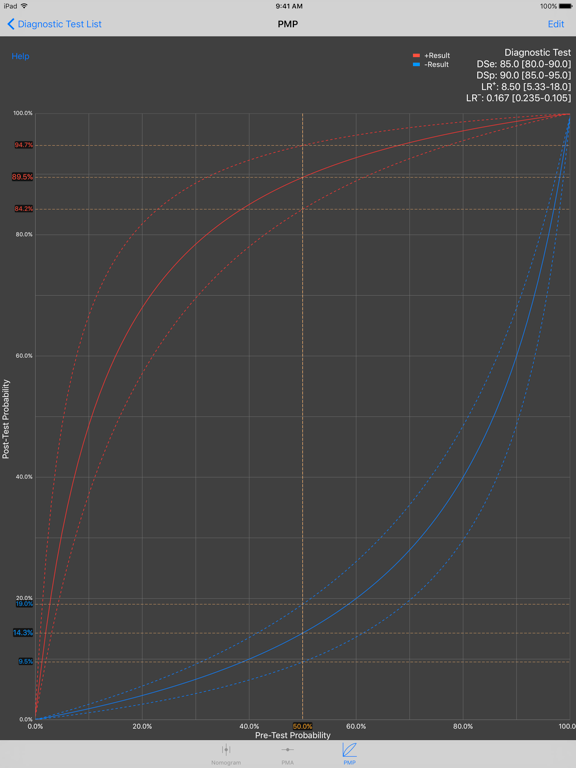Click the 84.2% post-test label
576x768 pixels.
tap(24, 209)
